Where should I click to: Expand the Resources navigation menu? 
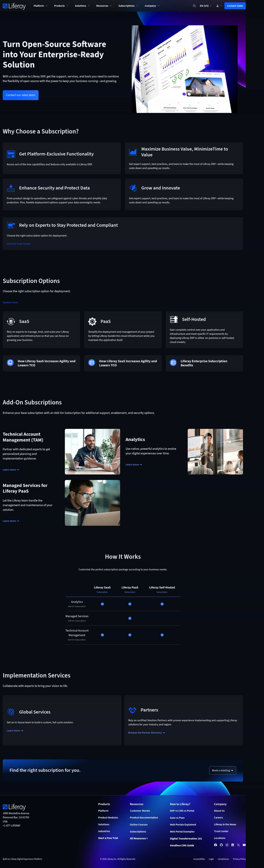[104, 6]
